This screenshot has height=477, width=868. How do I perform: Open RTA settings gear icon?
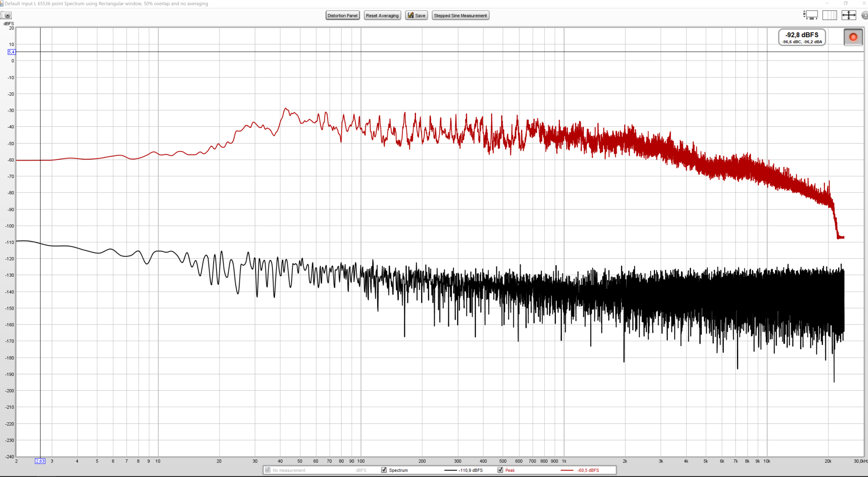coord(865,15)
